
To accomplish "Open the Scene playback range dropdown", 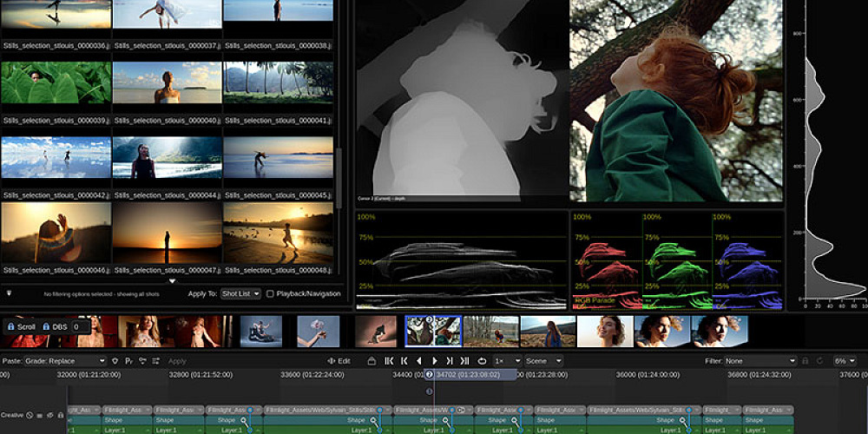I will pos(543,361).
